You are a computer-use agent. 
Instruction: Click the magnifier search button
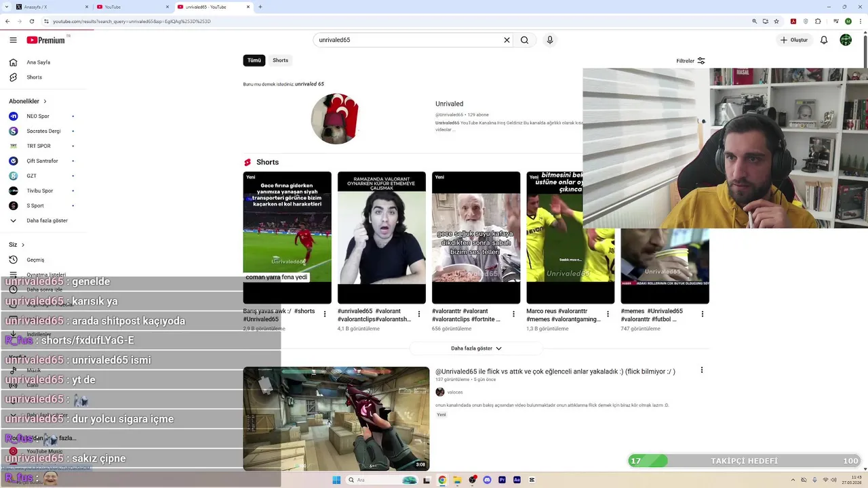click(524, 40)
